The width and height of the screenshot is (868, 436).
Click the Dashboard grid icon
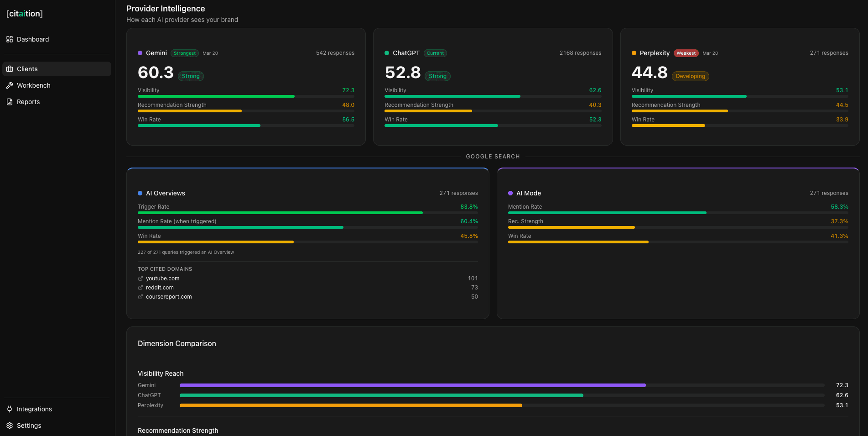pyautogui.click(x=10, y=39)
